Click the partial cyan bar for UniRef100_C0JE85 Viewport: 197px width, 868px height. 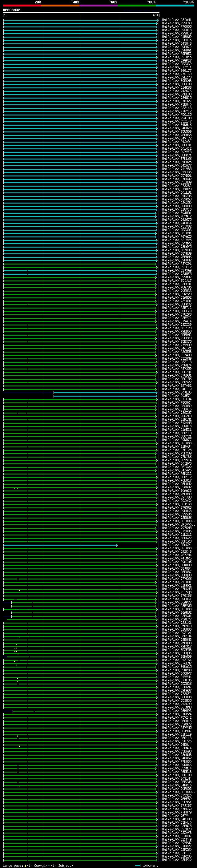pos(105,393)
